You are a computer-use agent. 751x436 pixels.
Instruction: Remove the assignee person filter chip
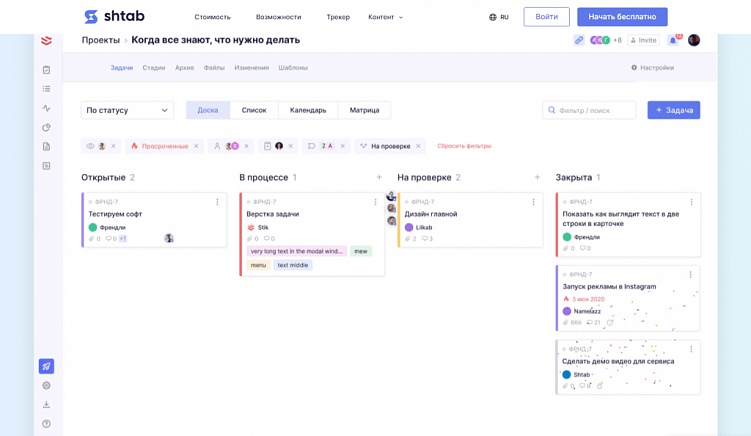[247, 146]
